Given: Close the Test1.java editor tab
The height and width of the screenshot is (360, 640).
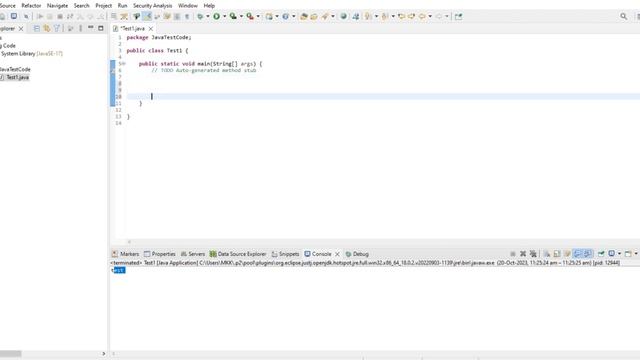Looking at the screenshot, I should click(x=151, y=29).
